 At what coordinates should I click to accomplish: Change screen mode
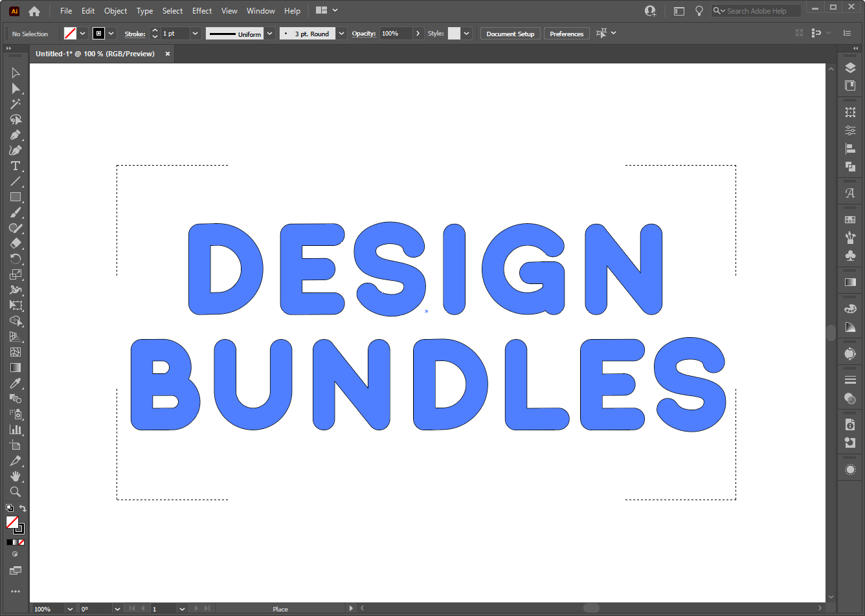(x=16, y=571)
